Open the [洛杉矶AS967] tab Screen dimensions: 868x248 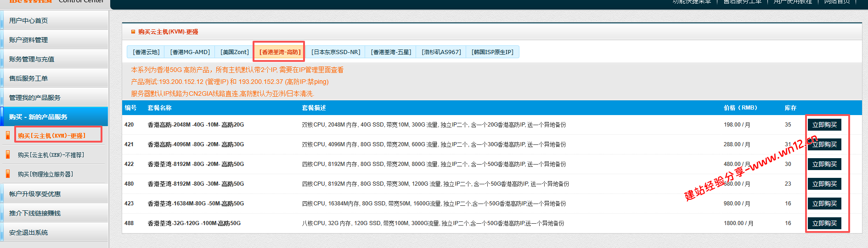441,52
